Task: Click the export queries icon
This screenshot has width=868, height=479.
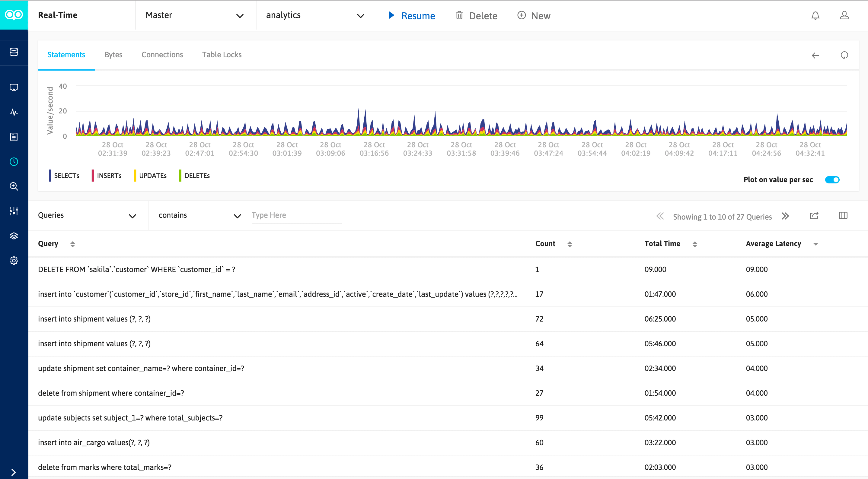Action: tap(814, 216)
